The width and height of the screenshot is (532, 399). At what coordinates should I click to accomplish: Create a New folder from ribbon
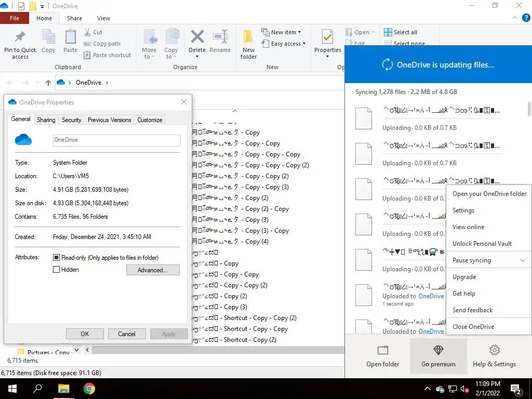(248, 45)
